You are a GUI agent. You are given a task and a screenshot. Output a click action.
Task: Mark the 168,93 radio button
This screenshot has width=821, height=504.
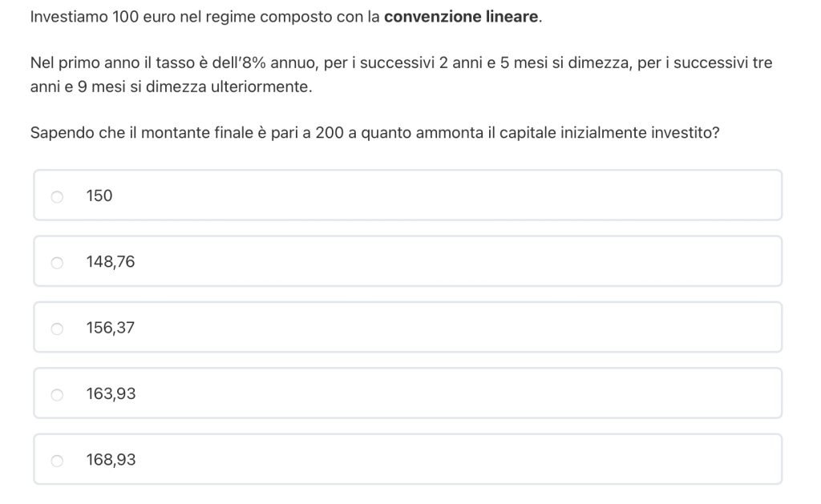coord(57,461)
